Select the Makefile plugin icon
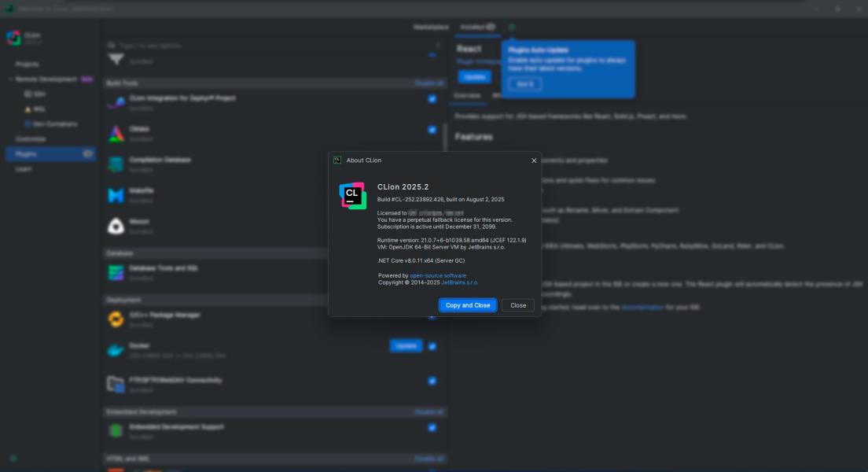The width and height of the screenshot is (868, 472). pos(116,195)
